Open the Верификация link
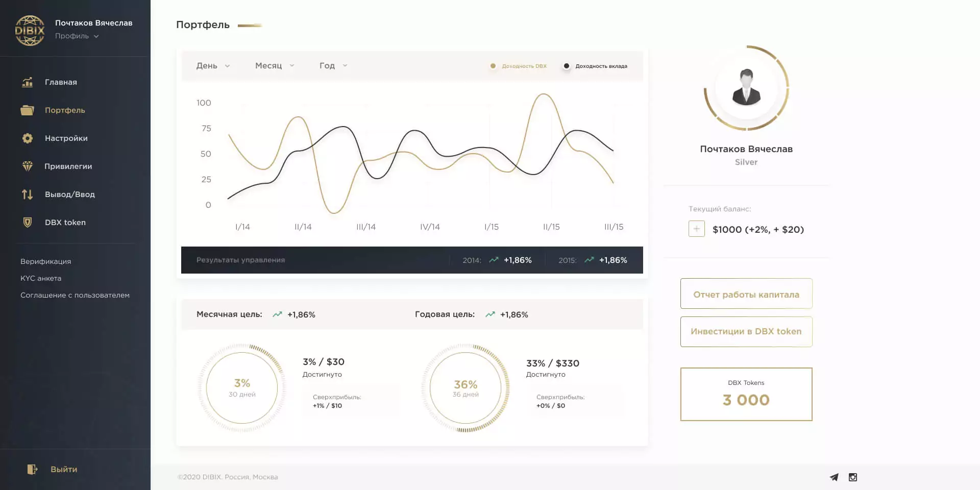980x490 pixels. click(45, 261)
